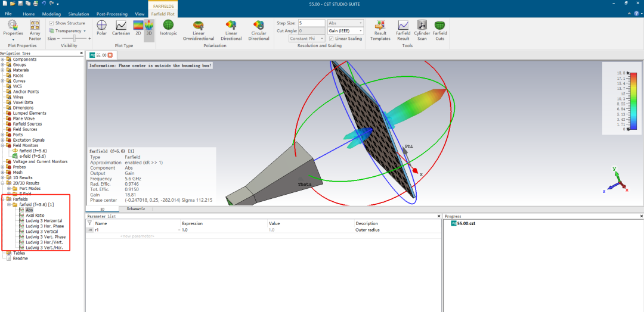Click the filter icon in Parameter List
Screen dimensions: 644x312
click(x=89, y=223)
